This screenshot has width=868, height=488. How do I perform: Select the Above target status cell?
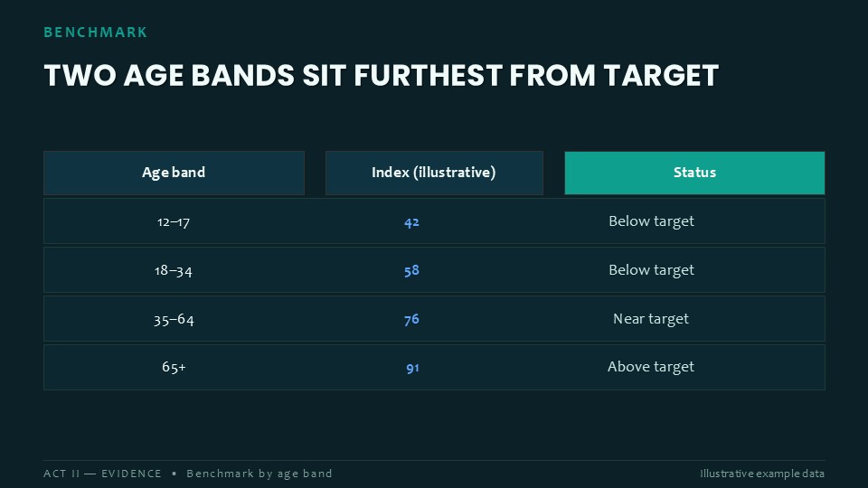[x=651, y=367]
